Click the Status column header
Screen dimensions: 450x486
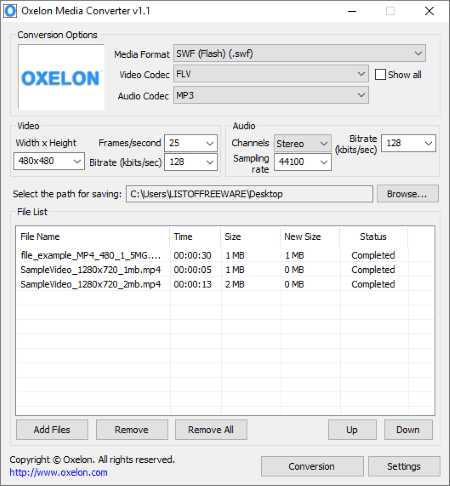[x=373, y=237]
